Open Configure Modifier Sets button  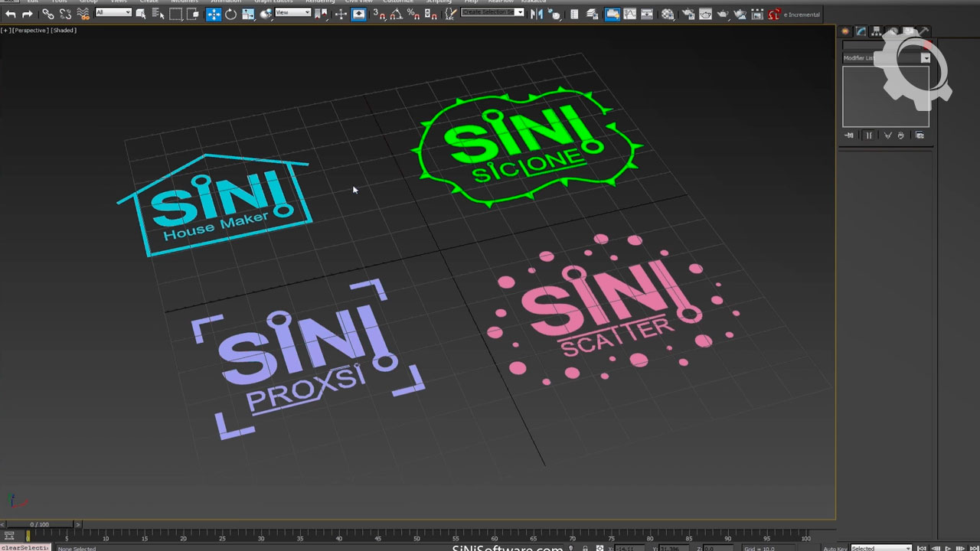tap(920, 135)
